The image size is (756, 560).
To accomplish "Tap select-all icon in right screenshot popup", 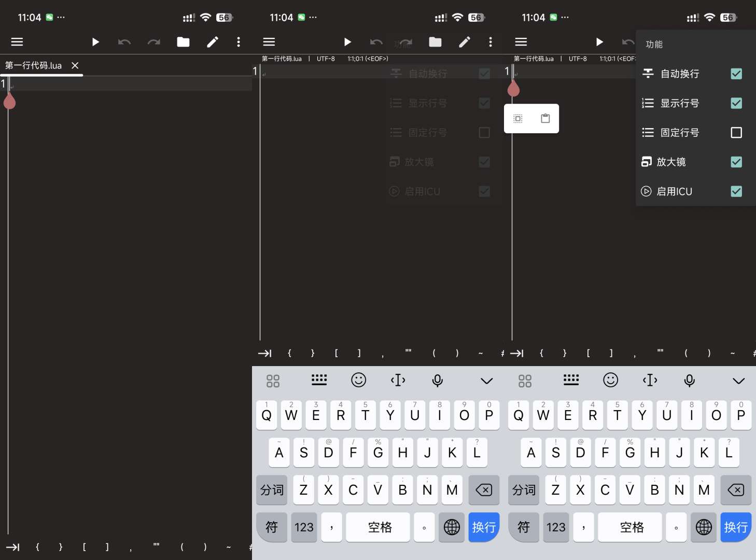I will pyautogui.click(x=517, y=119).
